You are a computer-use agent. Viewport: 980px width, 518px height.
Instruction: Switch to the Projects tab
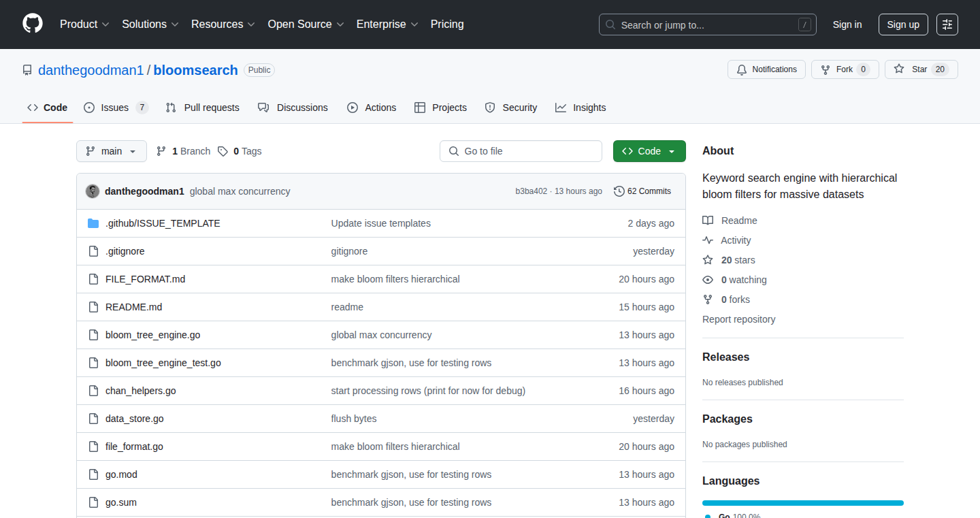441,108
